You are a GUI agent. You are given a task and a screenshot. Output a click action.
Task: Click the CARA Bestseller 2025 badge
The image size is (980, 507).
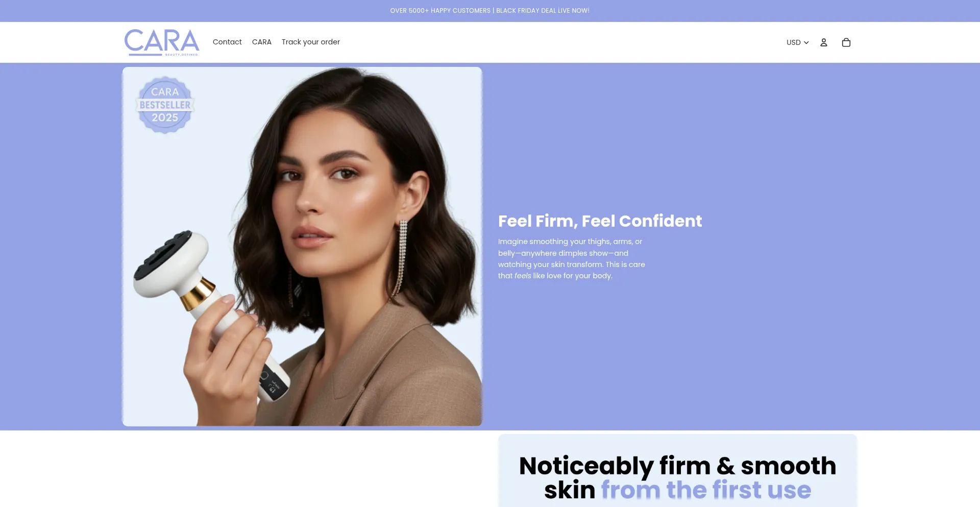165,105
